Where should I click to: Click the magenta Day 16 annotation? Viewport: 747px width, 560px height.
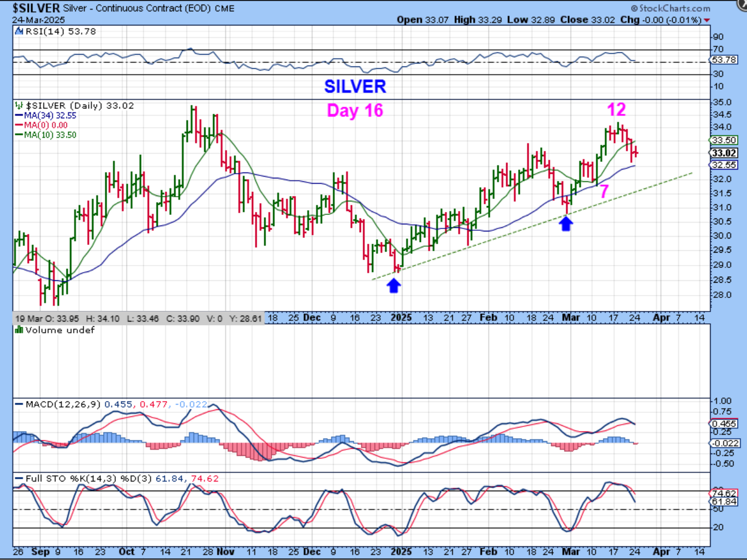coord(355,110)
